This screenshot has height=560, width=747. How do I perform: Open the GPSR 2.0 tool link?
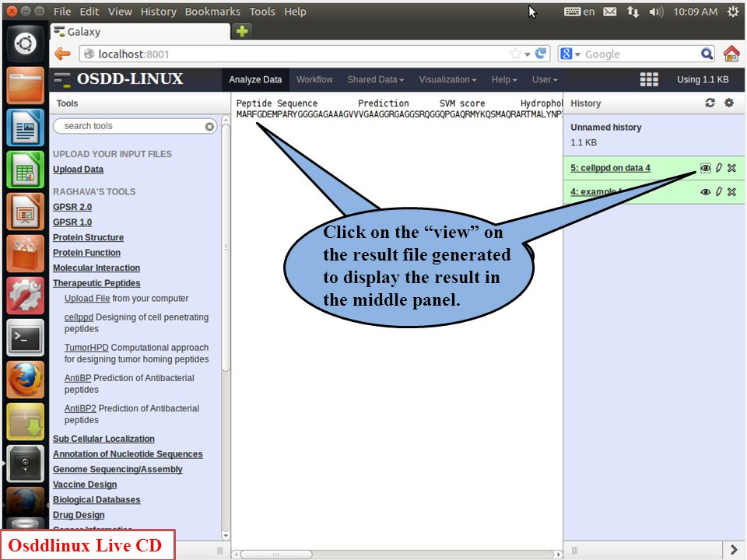[x=72, y=207]
